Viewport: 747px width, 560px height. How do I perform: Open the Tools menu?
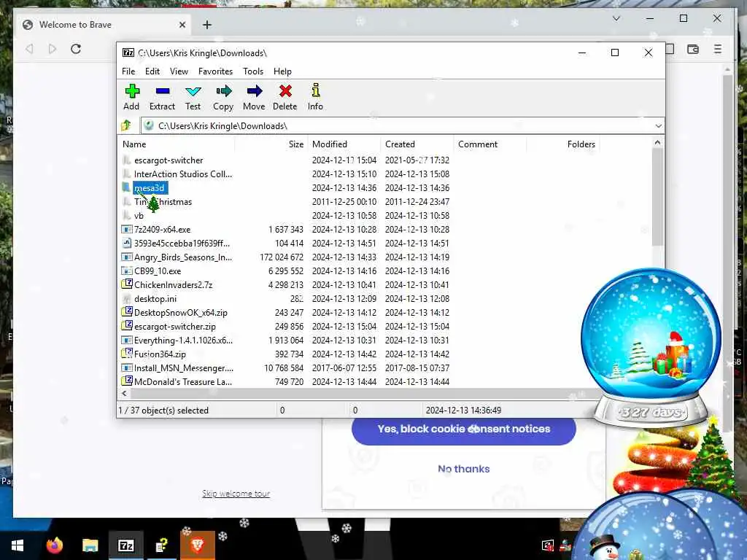(x=253, y=71)
